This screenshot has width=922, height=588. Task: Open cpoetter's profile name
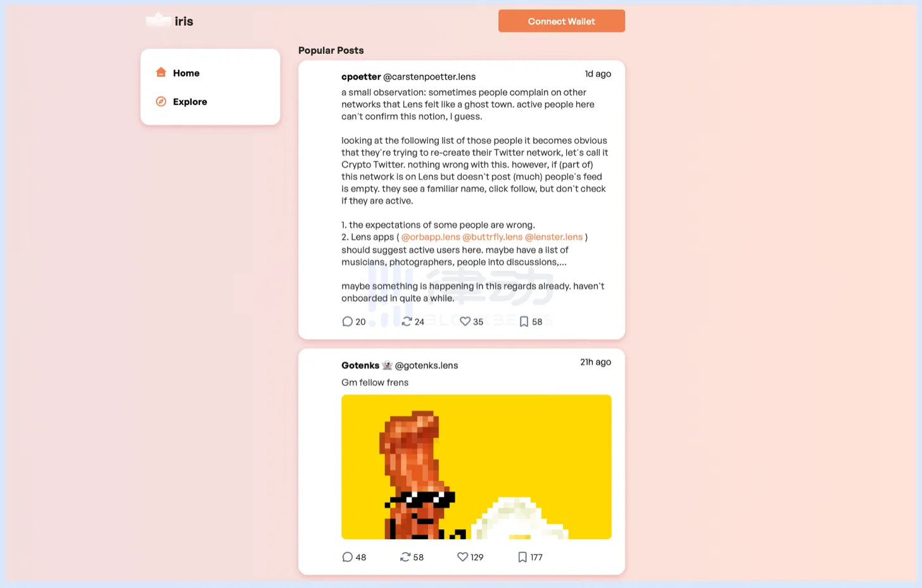361,77
